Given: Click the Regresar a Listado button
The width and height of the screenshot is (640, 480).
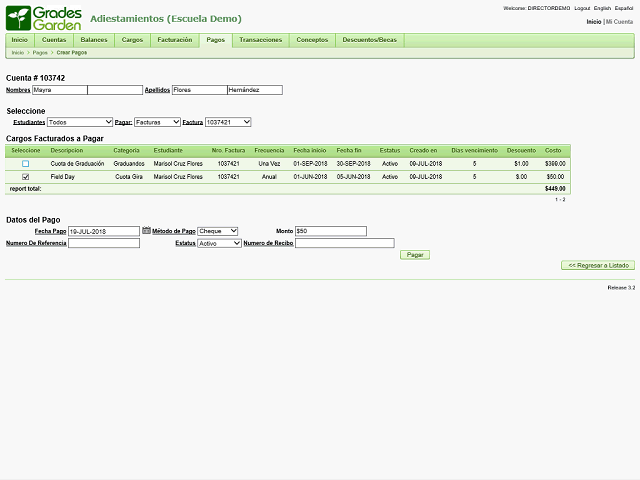Looking at the screenshot, I should pyautogui.click(x=597, y=266).
